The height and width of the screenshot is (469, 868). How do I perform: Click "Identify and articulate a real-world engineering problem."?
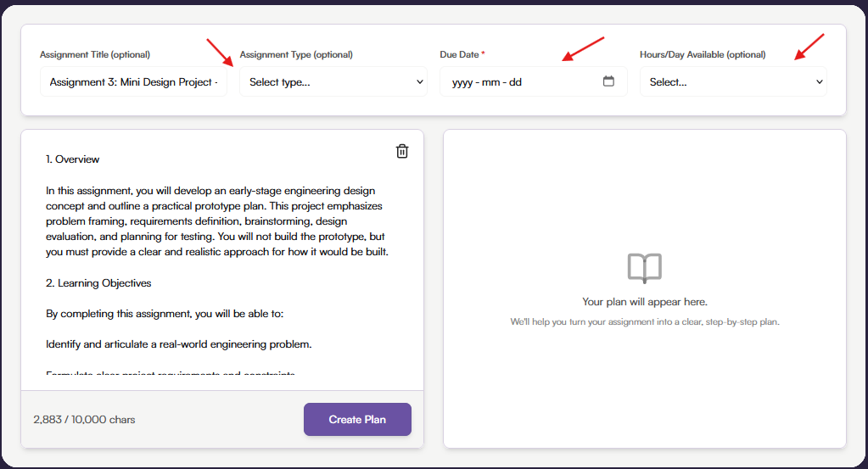[x=179, y=344]
